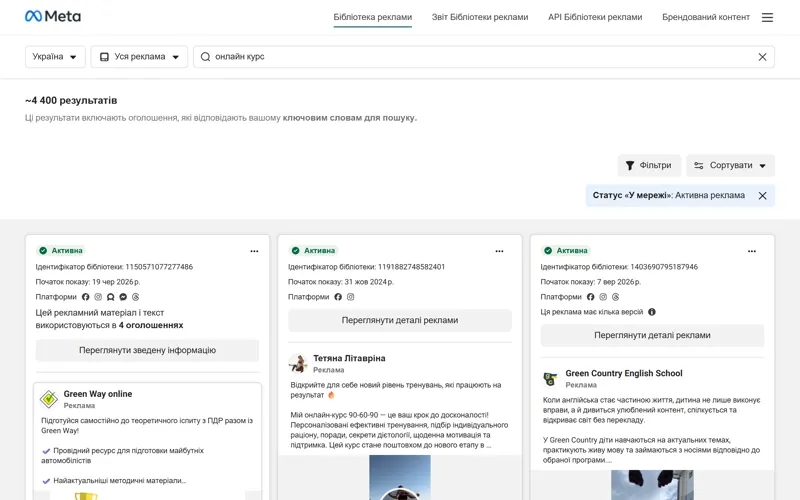Click the Активна status badge on the Тетяна Літавріна card
Viewport: 800px width, 500px height.
[x=314, y=251]
